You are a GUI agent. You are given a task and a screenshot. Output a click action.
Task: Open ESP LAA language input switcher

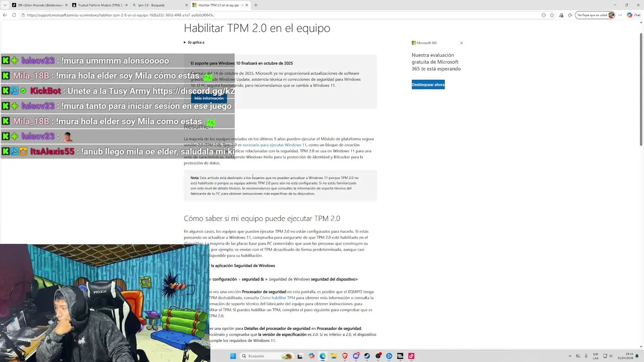(596, 356)
